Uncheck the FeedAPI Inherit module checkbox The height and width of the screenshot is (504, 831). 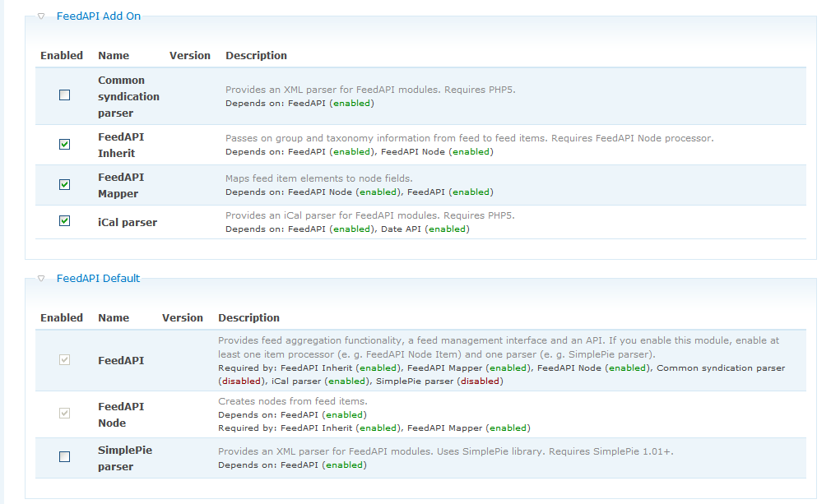click(x=65, y=145)
